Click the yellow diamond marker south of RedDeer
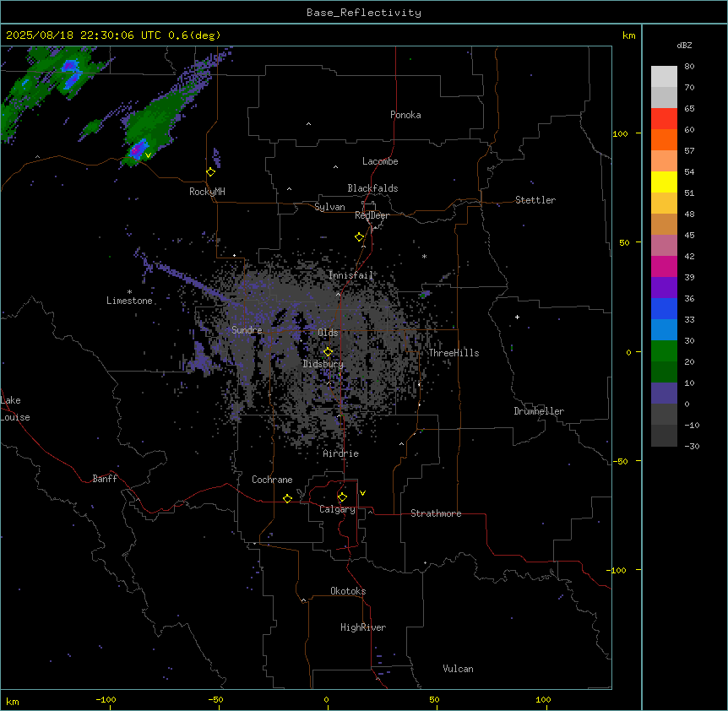Viewport: 728px width, 711px height. [x=360, y=237]
